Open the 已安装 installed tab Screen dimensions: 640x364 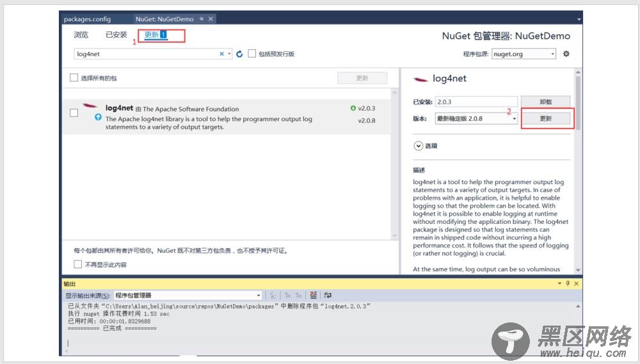click(x=116, y=35)
